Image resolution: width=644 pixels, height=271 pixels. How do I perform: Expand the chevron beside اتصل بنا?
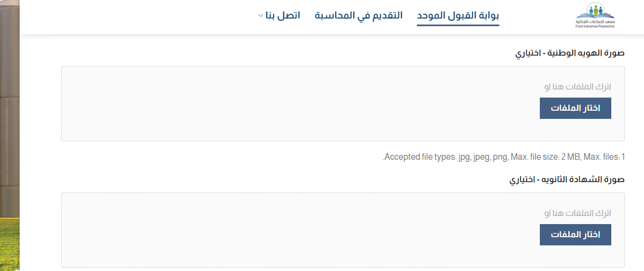pos(260,16)
